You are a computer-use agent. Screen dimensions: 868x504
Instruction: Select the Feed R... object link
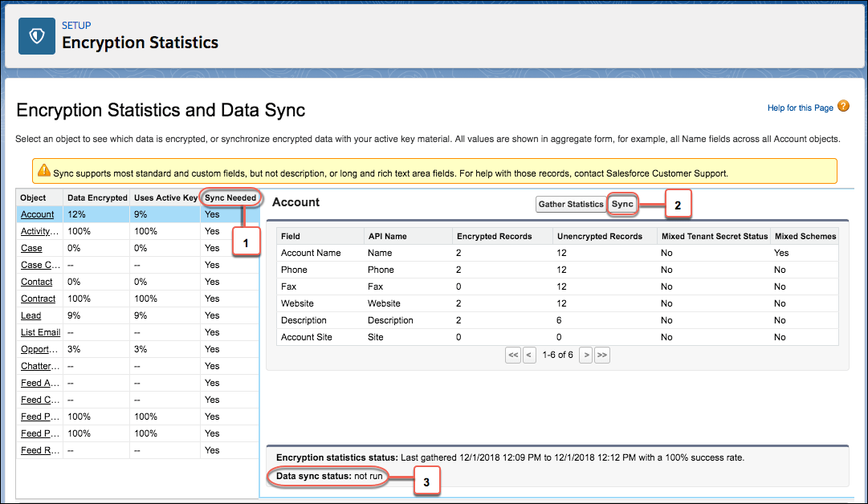click(x=40, y=450)
